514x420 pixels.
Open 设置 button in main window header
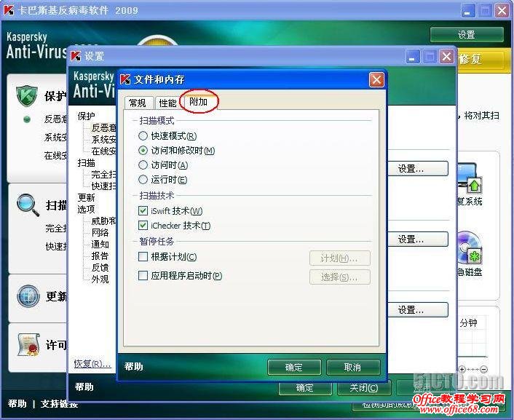pos(467,34)
